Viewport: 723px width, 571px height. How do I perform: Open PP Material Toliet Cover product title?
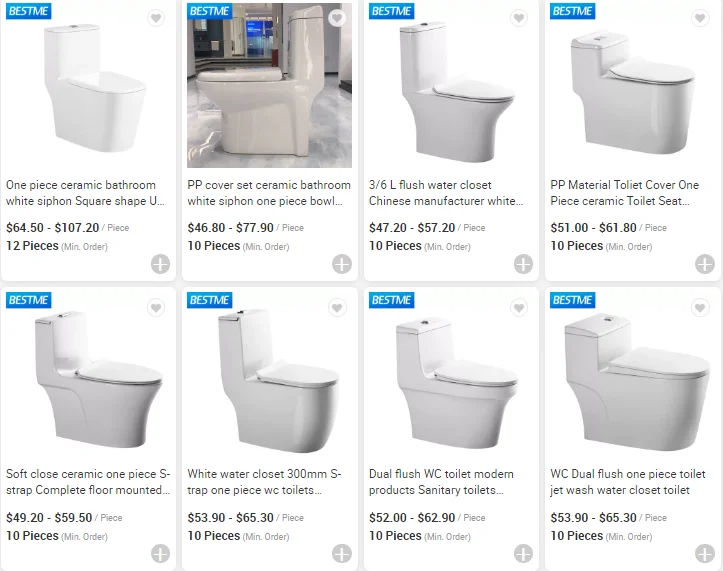click(x=625, y=193)
